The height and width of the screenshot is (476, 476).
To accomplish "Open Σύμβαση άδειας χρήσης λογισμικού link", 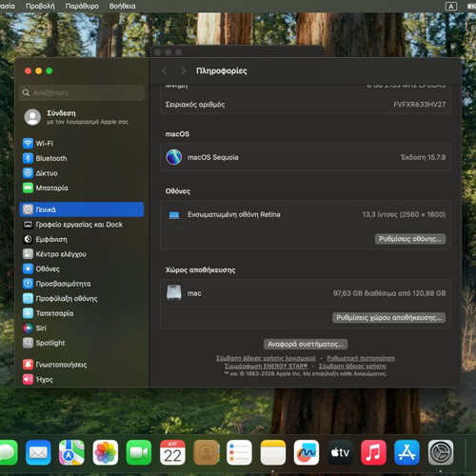I will point(266,358).
